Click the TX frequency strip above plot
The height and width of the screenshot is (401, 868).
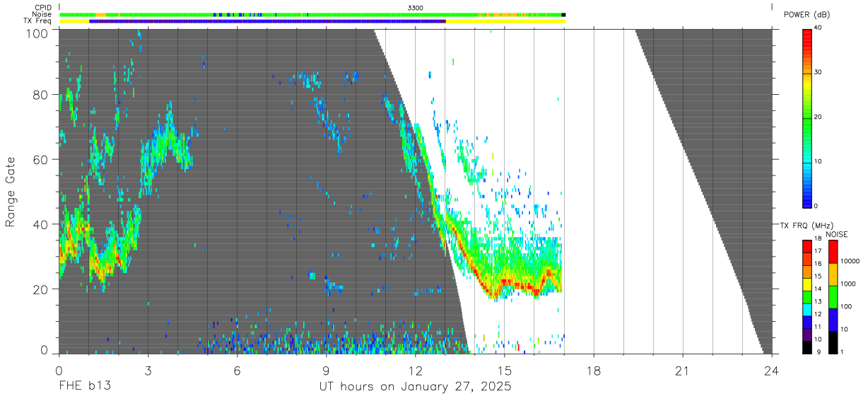tap(312, 21)
